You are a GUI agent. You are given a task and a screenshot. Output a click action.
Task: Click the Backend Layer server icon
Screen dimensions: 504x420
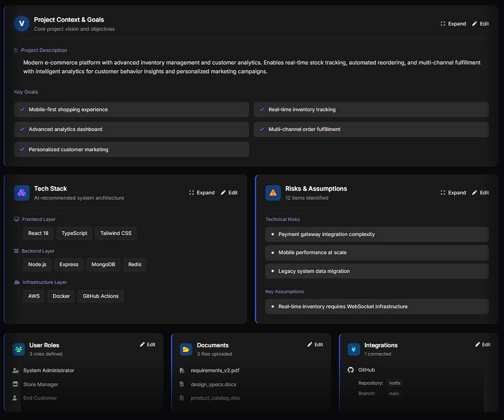[x=16, y=251]
